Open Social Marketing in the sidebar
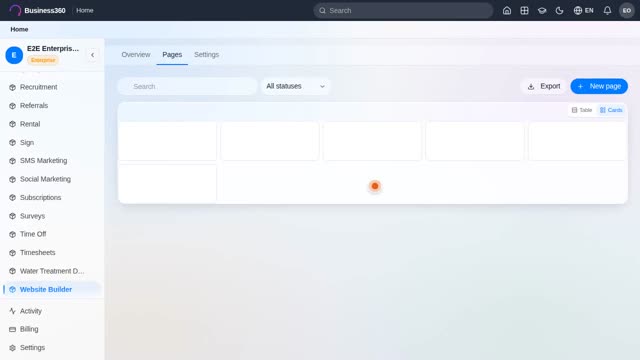This screenshot has width=640, height=360. point(52,179)
